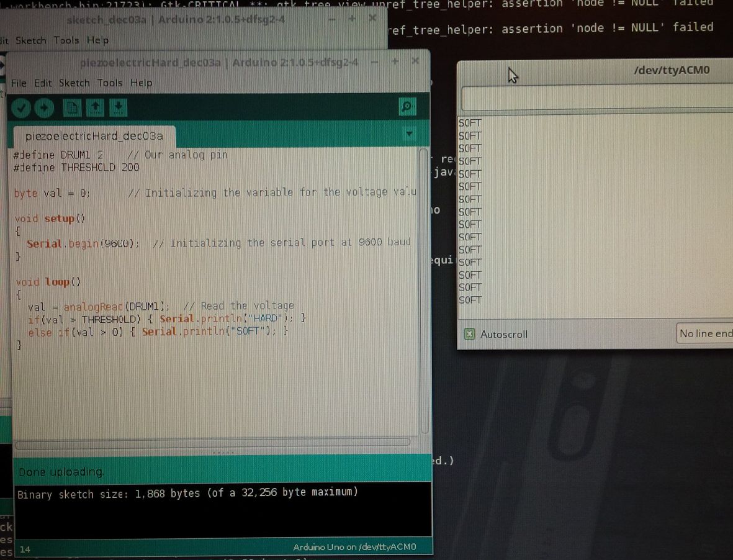
Task: Create a new sketch via the document icon
Action: (x=73, y=107)
